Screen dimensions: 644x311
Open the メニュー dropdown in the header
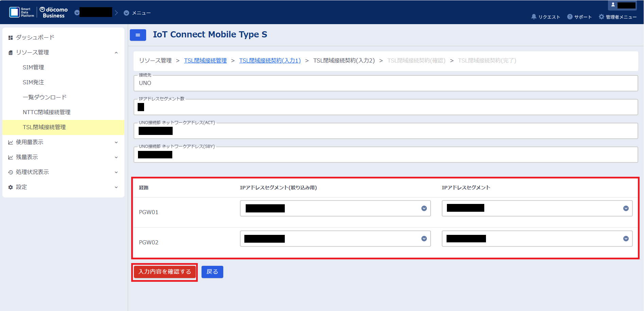pyautogui.click(x=137, y=13)
